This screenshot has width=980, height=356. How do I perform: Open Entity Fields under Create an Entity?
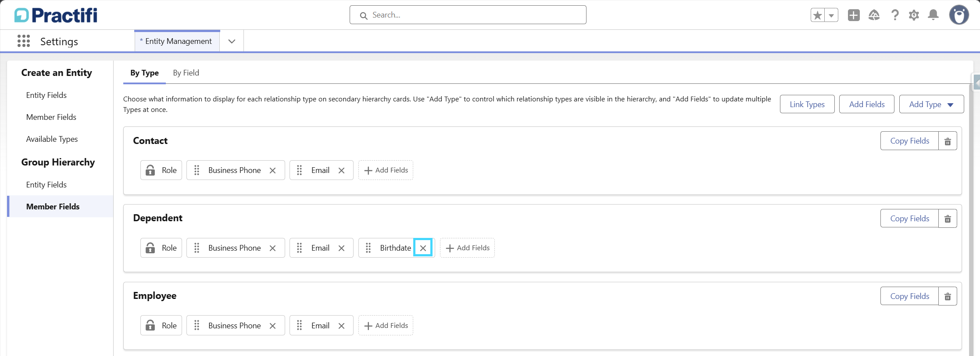point(46,95)
